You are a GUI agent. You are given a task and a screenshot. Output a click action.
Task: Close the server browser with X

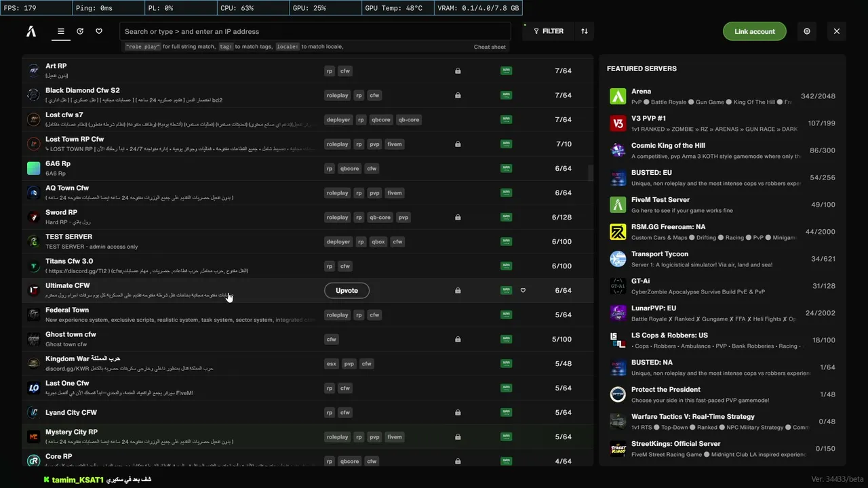tap(837, 31)
